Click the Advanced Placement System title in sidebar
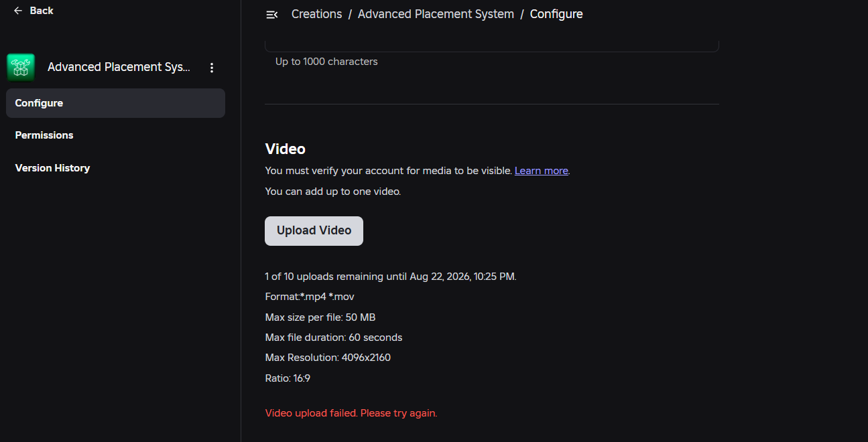This screenshot has width=868, height=442. pos(119,68)
